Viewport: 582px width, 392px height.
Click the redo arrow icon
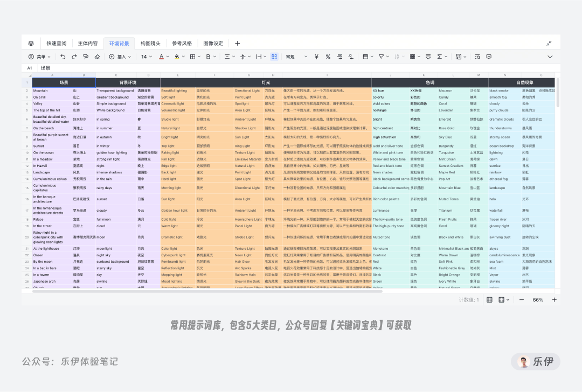(74, 57)
